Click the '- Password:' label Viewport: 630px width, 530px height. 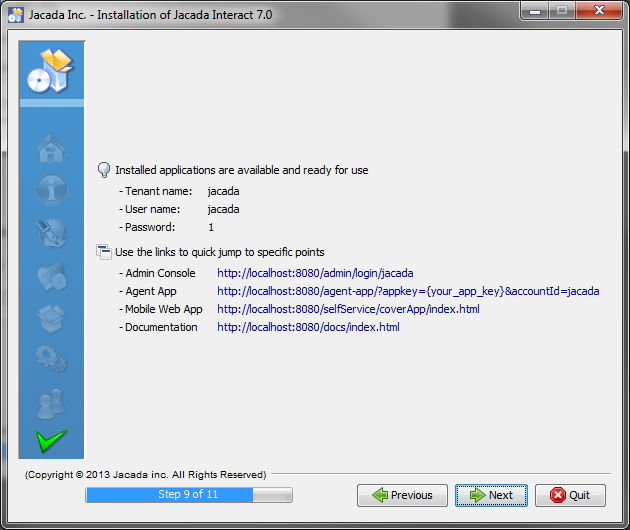point(147,227)
